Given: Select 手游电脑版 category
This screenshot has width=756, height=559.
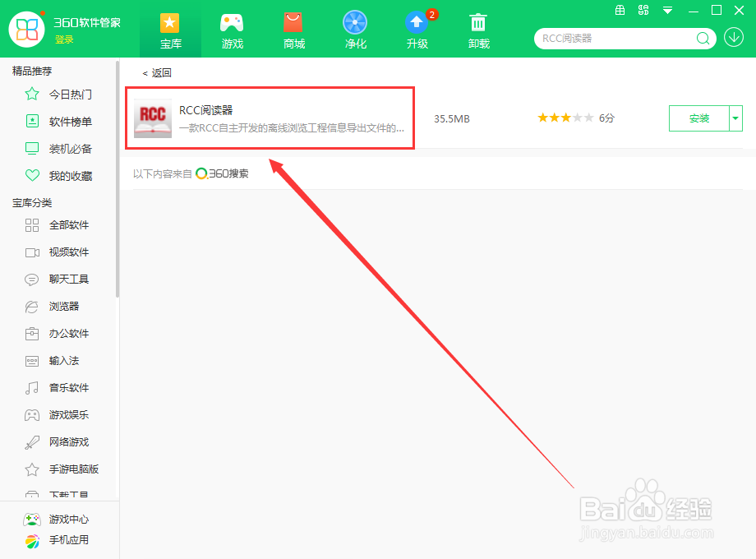Looking at the screenshot, I should [x=74, y=469].
